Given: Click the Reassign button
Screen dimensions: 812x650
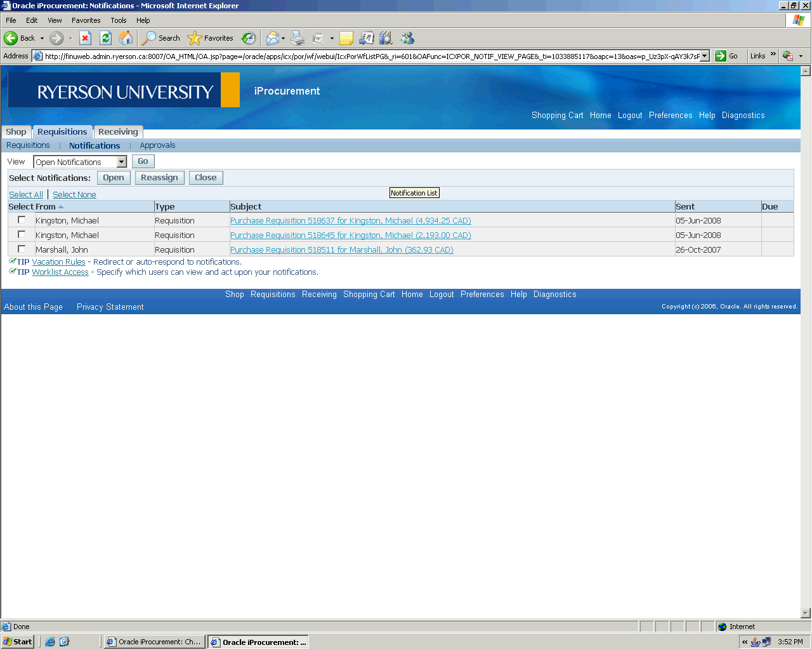Looking at the screenshot, I should coord(159,178).
